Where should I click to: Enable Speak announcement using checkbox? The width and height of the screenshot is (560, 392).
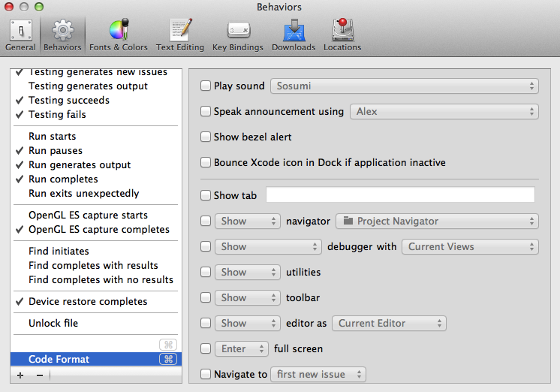(206, 111)
